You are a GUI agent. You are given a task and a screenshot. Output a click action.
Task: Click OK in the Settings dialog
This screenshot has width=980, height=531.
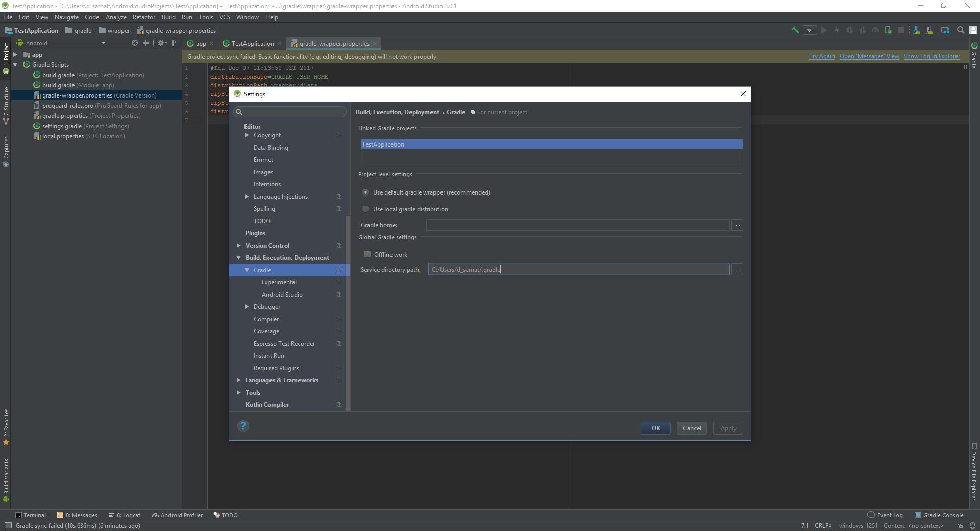pyautogui.click(x=656, y=428)
